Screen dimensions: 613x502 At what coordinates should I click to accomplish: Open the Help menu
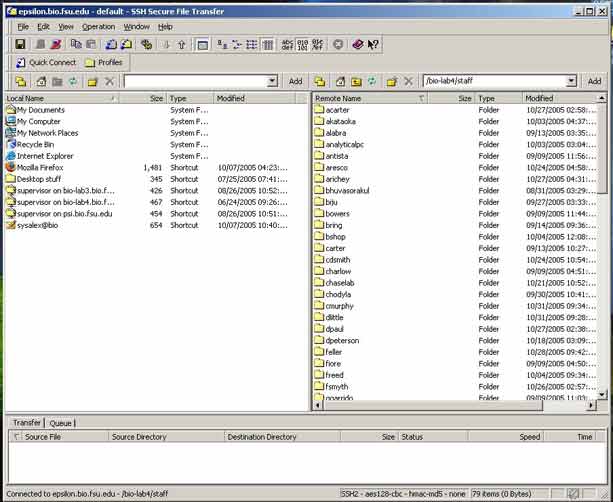click(165, 27)
